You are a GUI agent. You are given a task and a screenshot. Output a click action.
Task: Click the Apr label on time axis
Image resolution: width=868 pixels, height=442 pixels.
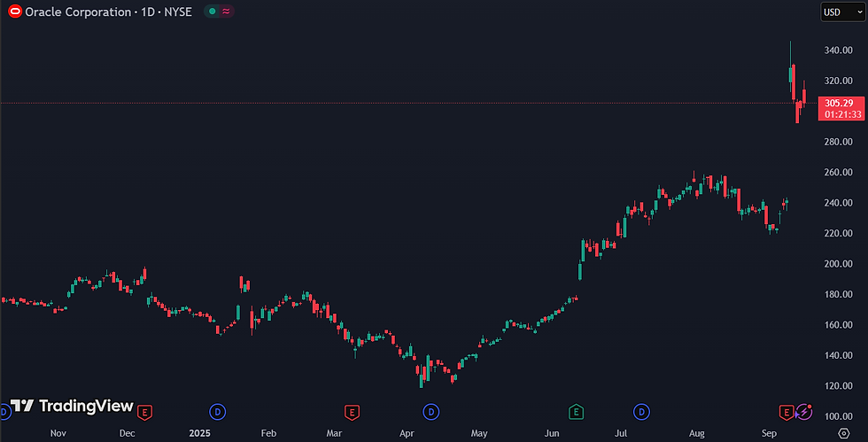[407, 433]
